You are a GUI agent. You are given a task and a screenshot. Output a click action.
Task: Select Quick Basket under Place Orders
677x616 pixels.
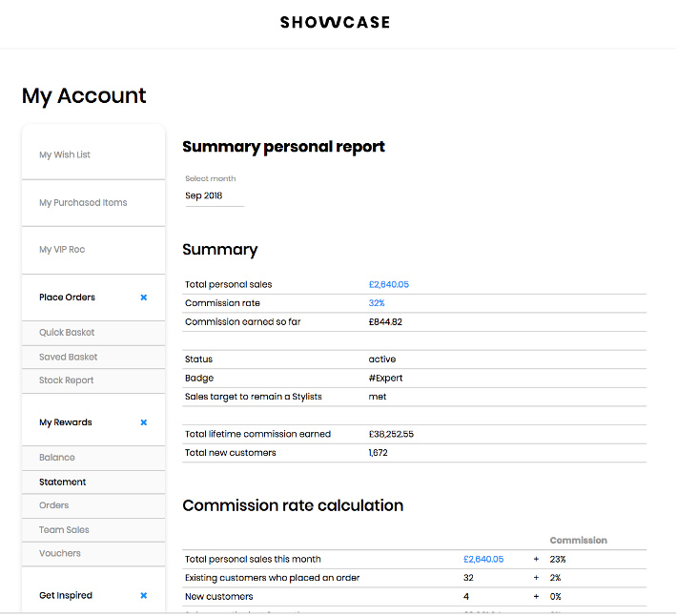coord(67,333)
